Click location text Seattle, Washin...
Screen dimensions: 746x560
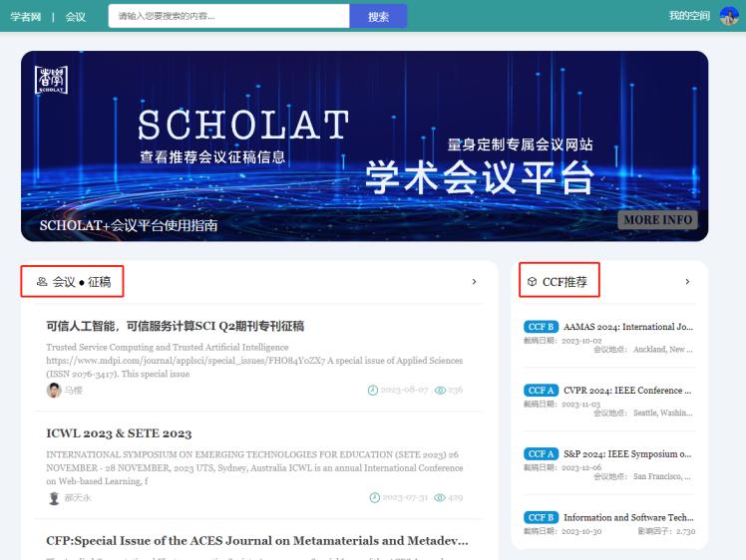(663, 413)
